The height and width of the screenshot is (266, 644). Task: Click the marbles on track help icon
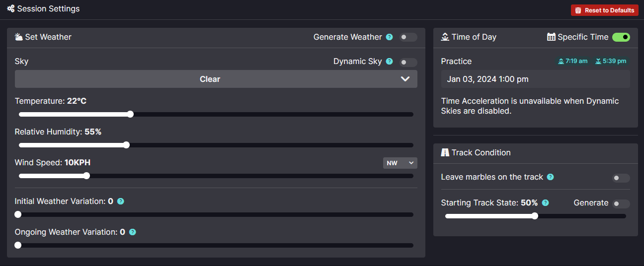click(x=550, y=177)
